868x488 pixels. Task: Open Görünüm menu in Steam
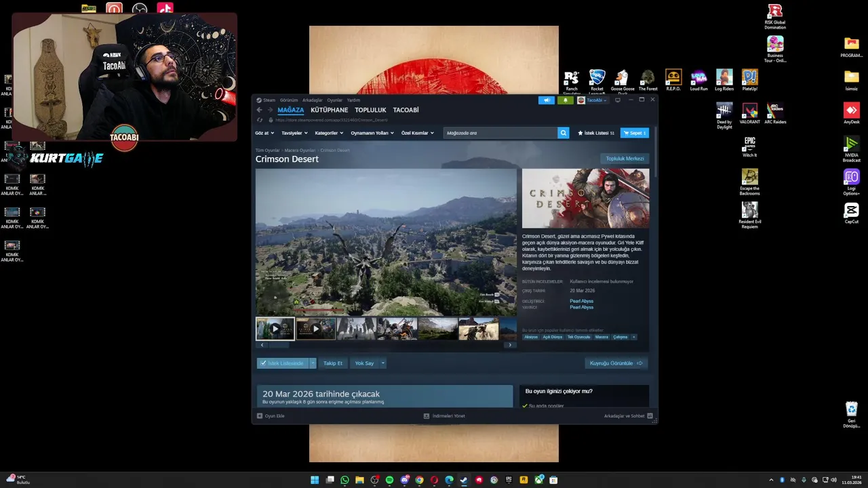(289, 100)
